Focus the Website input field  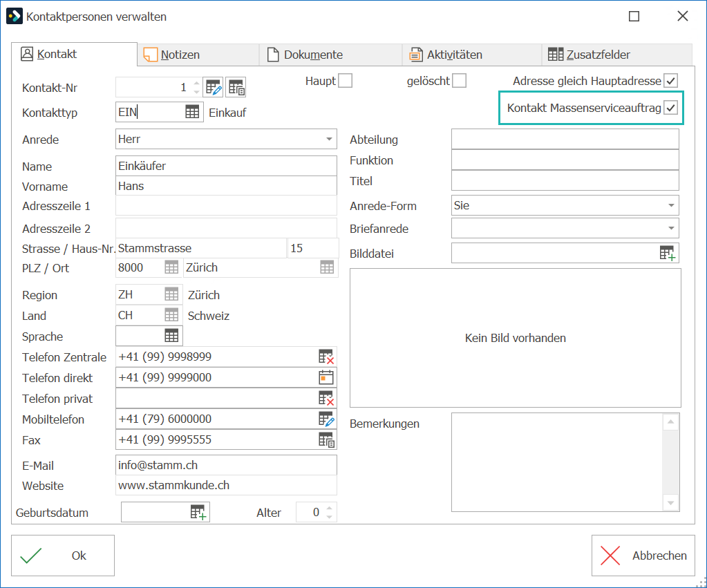[227, 485]
